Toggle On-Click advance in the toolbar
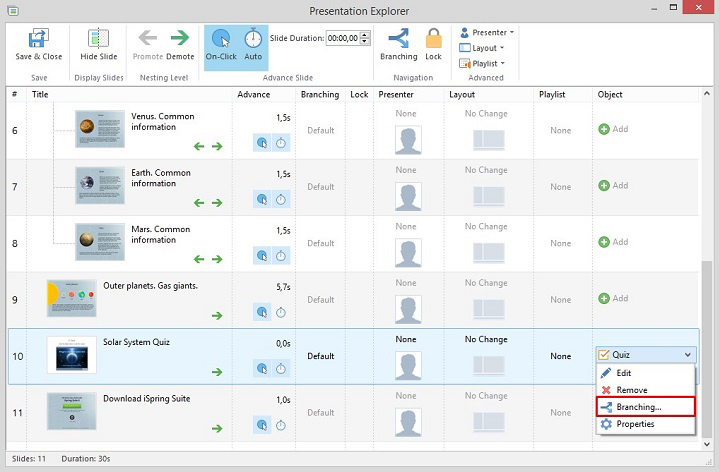719x472 pixels. pos(221,40)
